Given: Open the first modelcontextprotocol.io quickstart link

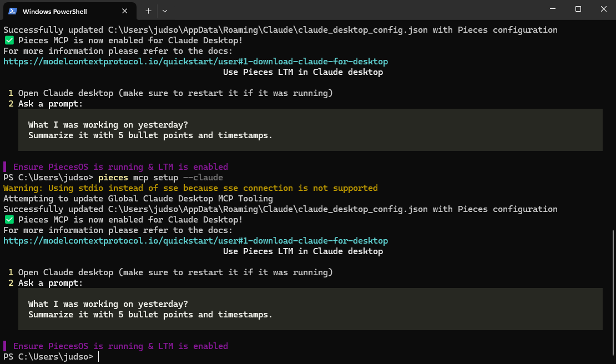Looking at the screenshot, I should tap(196, 62).
